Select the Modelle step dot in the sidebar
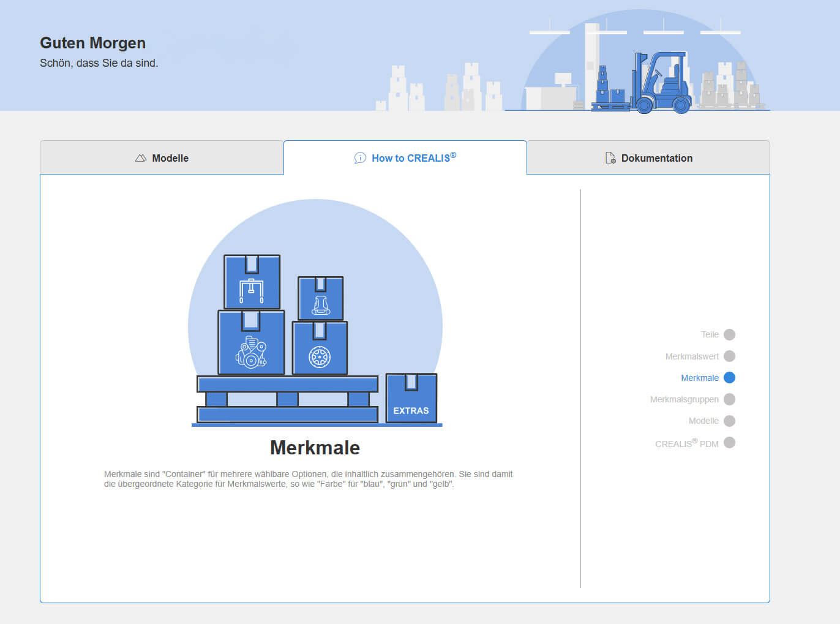Viewport: 840px width, 624px height. pyautogui.click(x=729, y=421)
